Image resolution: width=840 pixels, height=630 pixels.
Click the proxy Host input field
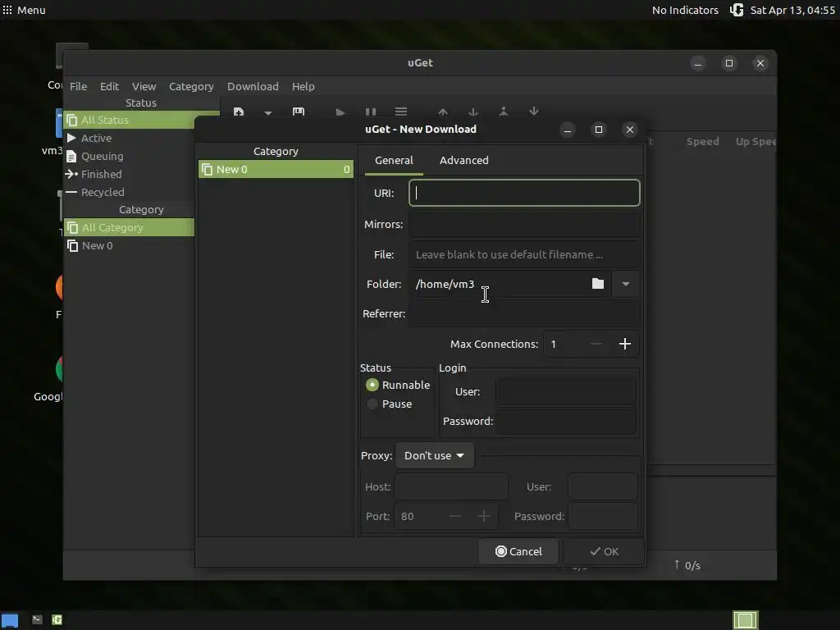pos(452,486)
